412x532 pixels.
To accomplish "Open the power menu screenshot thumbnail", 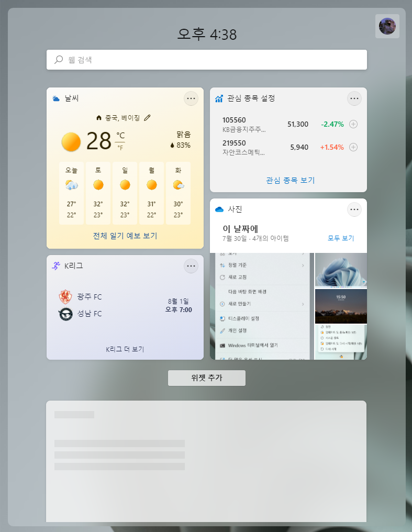I will pyautogui.click(x=341, y=342).
